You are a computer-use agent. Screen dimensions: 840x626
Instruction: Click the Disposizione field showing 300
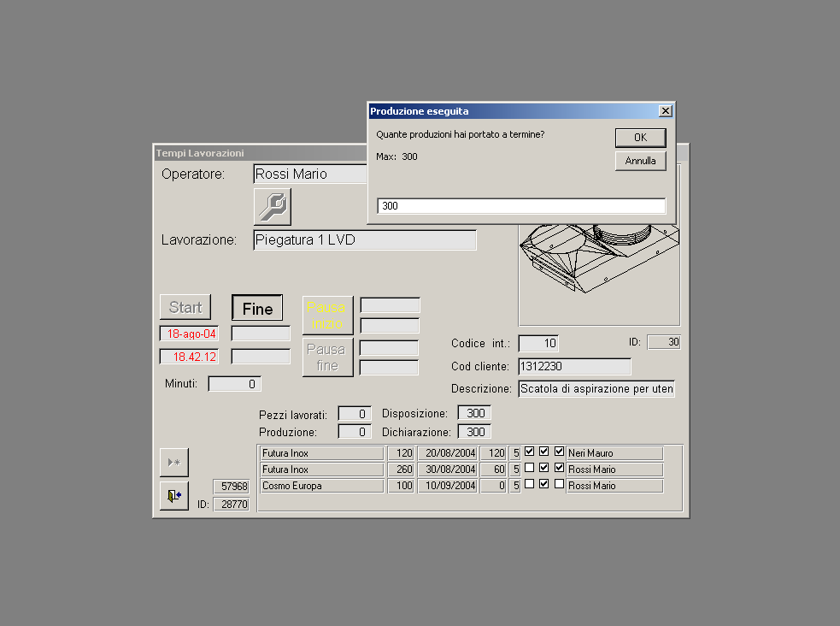(474, 413)
